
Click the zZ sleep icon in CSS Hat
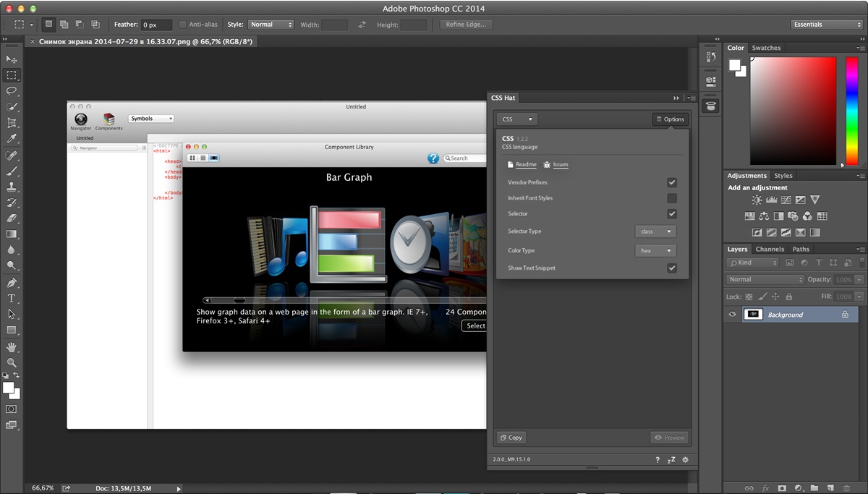click(x=671, y=459)
